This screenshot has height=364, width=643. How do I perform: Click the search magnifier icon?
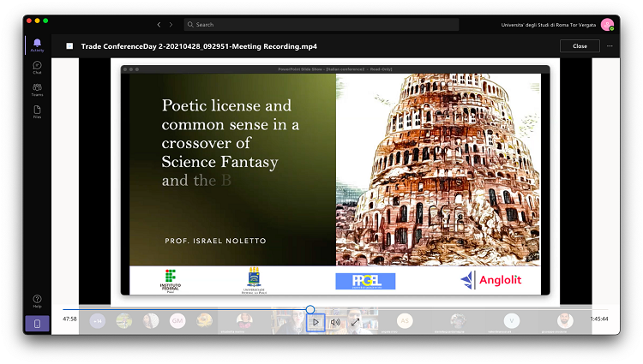coord(190,25)
